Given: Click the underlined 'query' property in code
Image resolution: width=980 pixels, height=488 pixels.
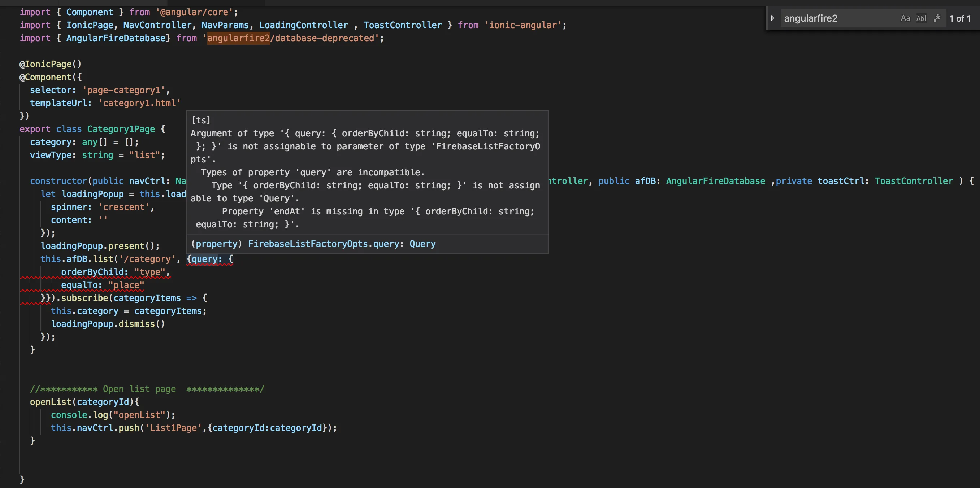Looking at the screenshot, I should (x=204, y=259).
